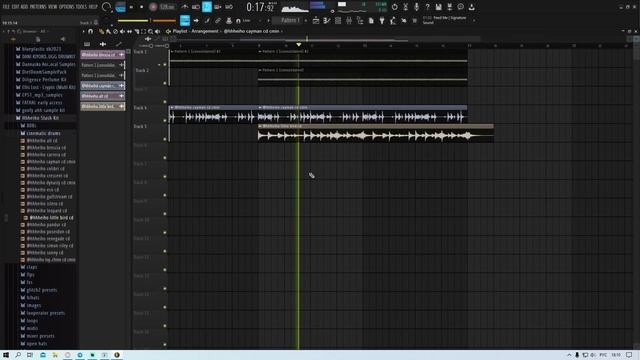Click the yellow playhead marker on timeline
This screenshot has height=360, width=640.
click(299, 44)
